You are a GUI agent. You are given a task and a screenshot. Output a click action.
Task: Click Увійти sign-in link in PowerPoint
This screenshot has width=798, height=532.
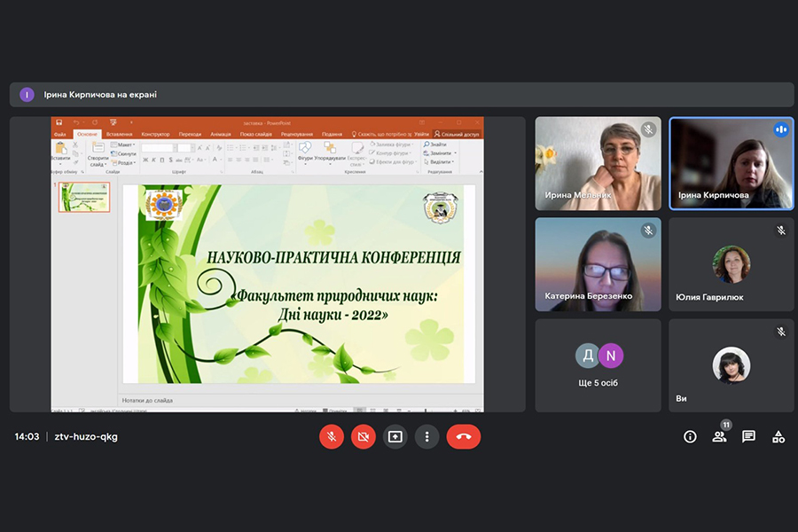(x=421, y=135)
